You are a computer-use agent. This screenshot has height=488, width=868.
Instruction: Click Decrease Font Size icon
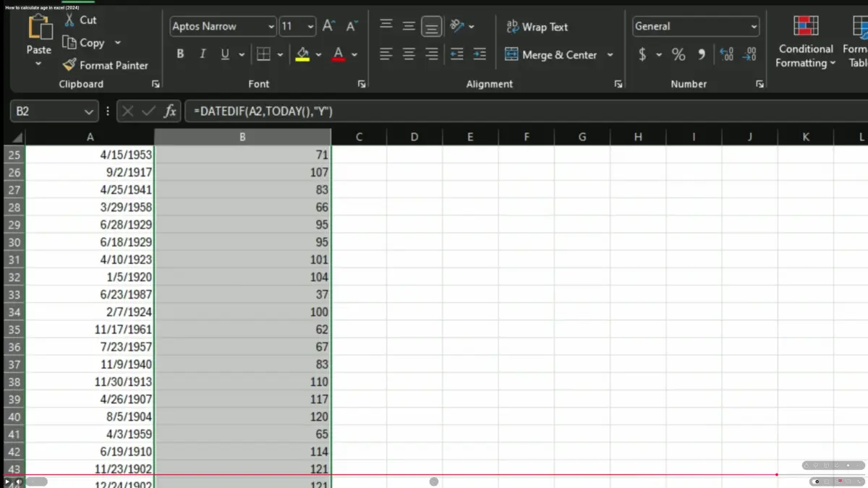(352, 26)
